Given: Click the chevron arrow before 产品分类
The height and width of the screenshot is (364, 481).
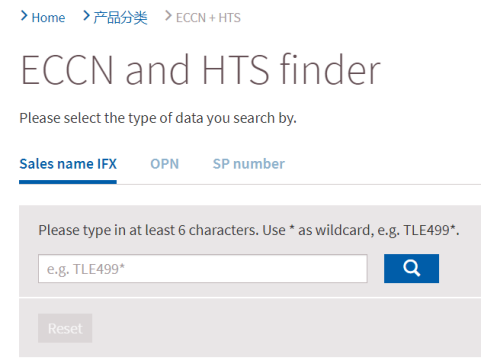Looking at the screenshot, I should click(86, 16).
